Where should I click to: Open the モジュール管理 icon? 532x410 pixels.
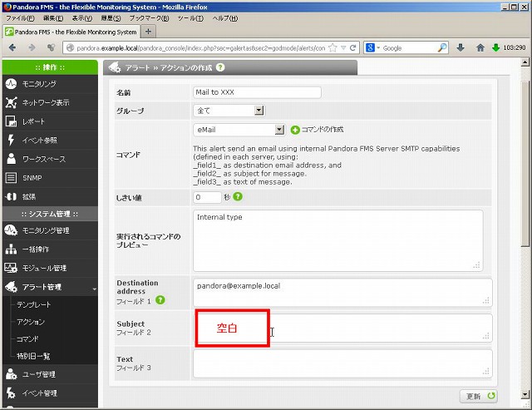click(11, 268)
